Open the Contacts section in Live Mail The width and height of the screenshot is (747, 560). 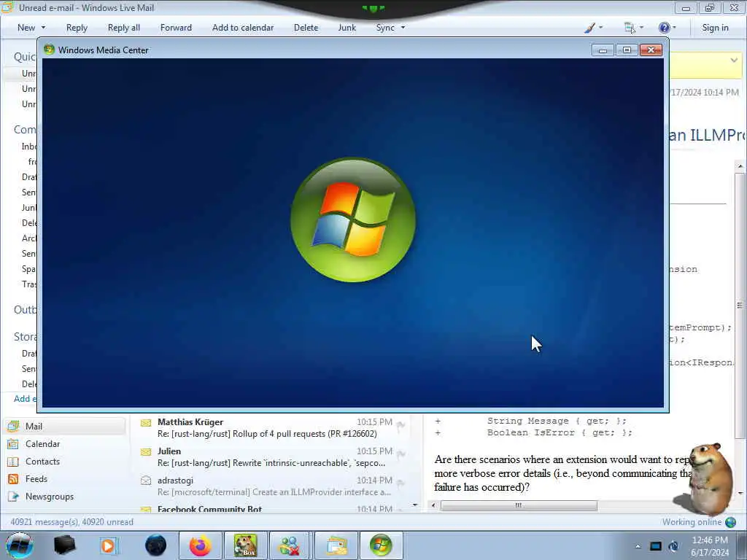tap(42, 462)
